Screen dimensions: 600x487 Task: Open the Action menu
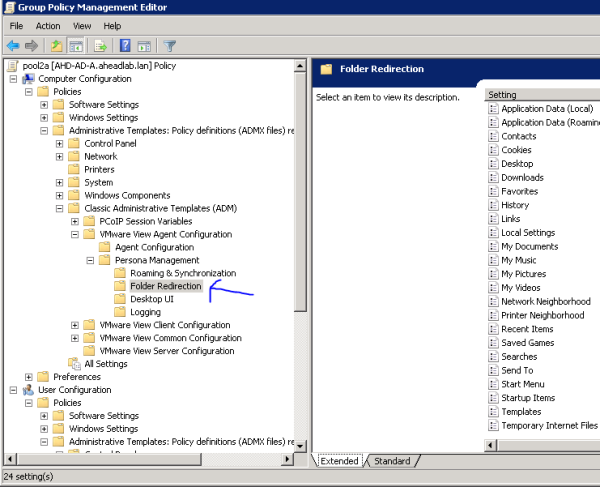click(x=48, y=25)
